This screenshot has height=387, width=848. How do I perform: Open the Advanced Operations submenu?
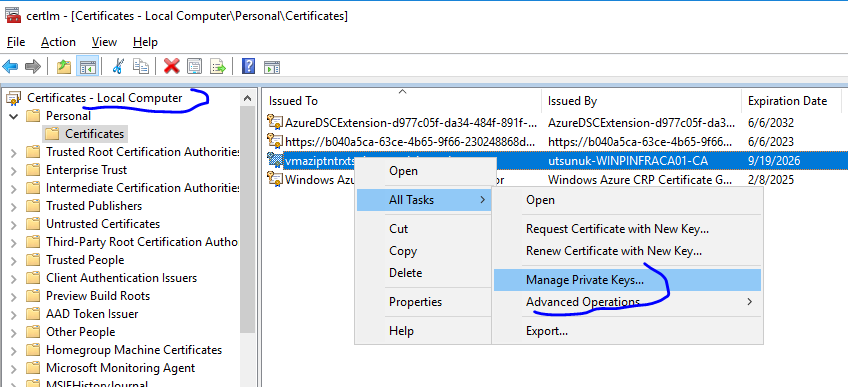(x=627, y=302)
